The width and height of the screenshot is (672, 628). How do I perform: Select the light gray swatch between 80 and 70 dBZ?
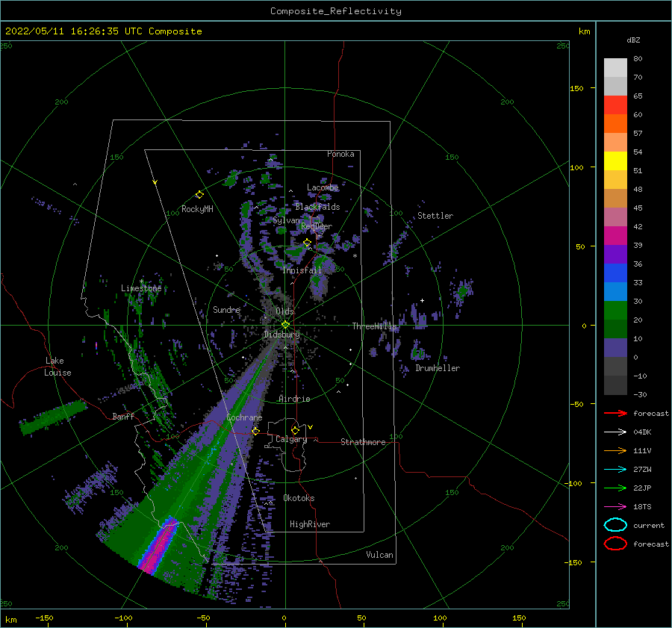click(615, 68)
